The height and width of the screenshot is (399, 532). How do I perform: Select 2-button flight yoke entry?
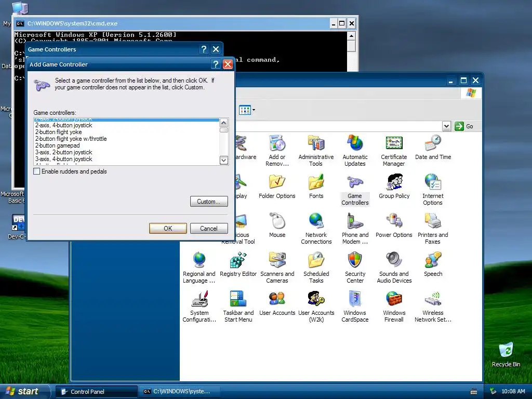[127, 132]
